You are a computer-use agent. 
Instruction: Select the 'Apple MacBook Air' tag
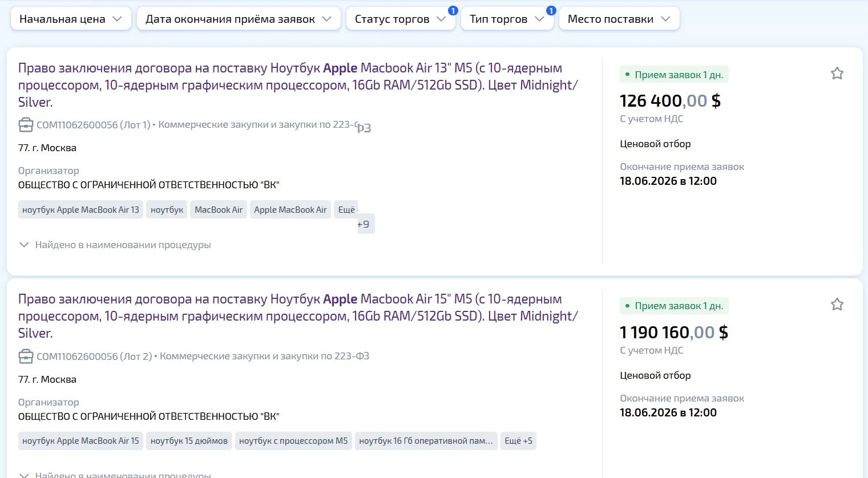(290, 209)
